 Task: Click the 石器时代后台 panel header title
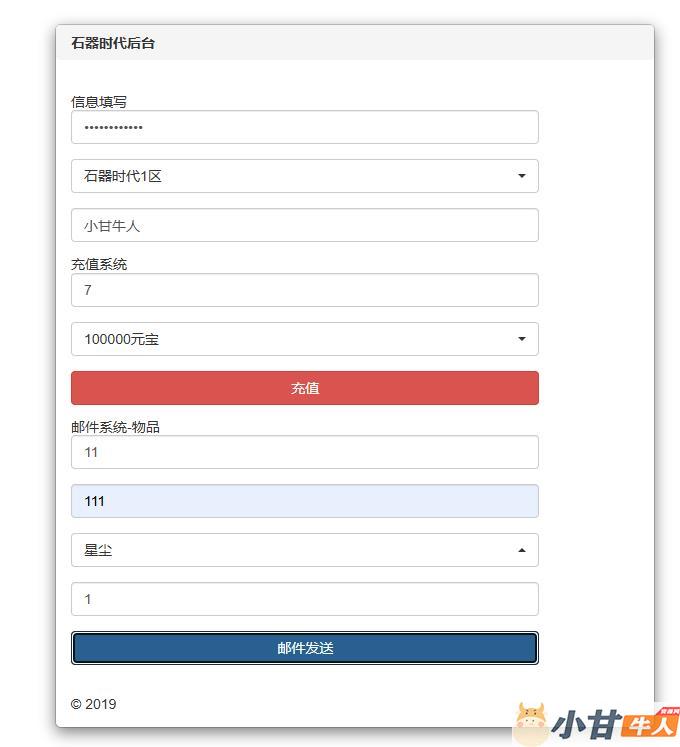tap(113, 43)
